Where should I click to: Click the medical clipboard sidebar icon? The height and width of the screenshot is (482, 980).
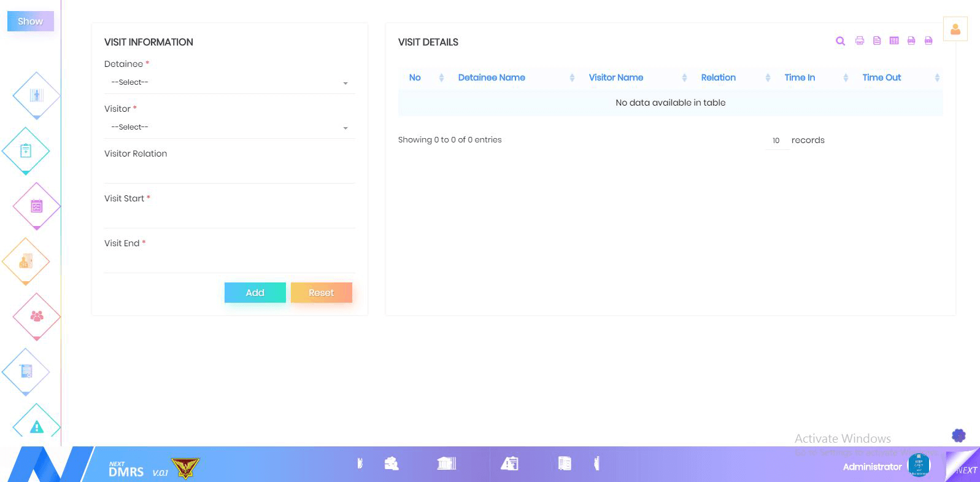[26, 150]
